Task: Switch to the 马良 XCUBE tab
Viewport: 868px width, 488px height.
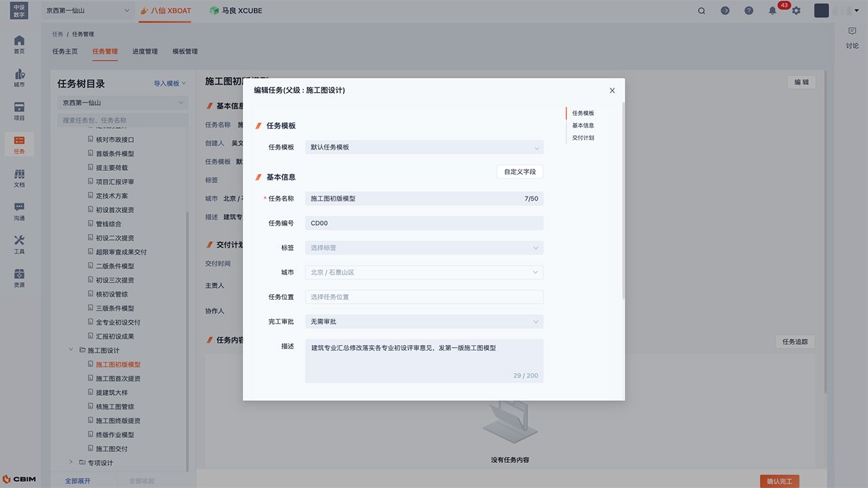Action: [x=235, y=11]
